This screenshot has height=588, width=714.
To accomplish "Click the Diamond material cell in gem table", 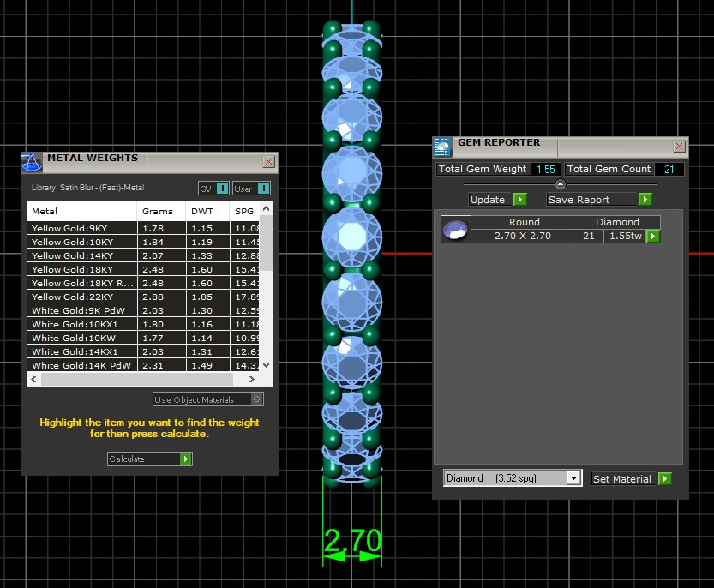I will [617, 222].
